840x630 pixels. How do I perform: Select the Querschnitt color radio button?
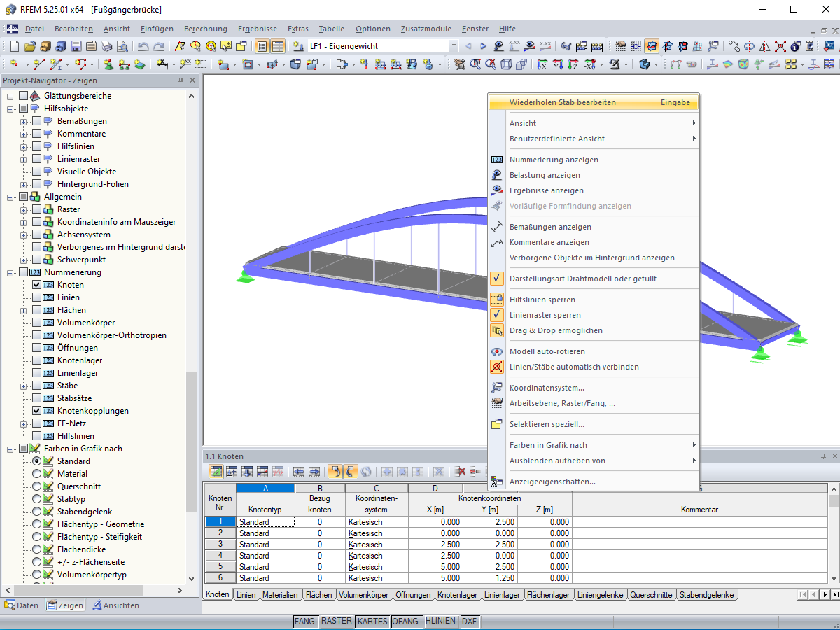click(x=37, y=486)
